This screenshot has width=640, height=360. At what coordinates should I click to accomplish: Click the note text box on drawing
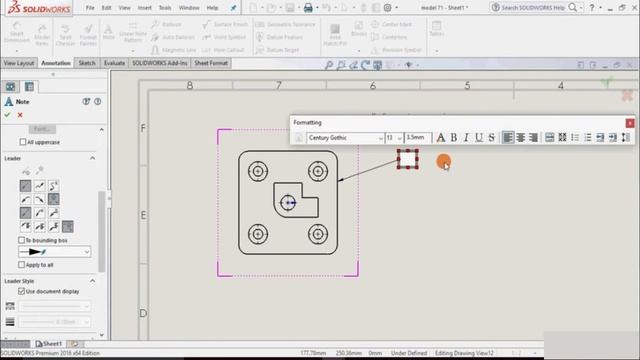point(408,159)
